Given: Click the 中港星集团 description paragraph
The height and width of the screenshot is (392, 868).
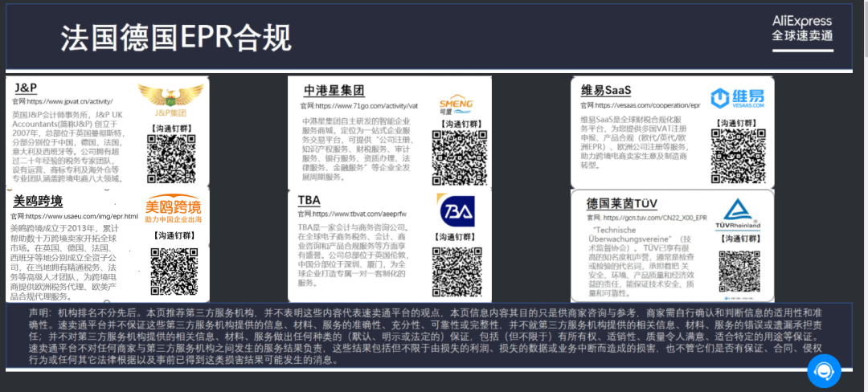Looking at the screenshot, I should tap(357, 149).
